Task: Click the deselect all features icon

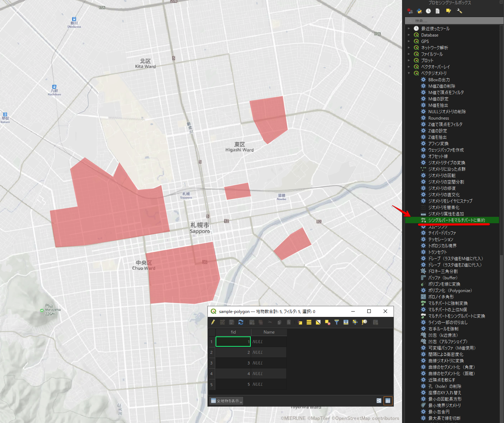Action: [x=327, y=322]
